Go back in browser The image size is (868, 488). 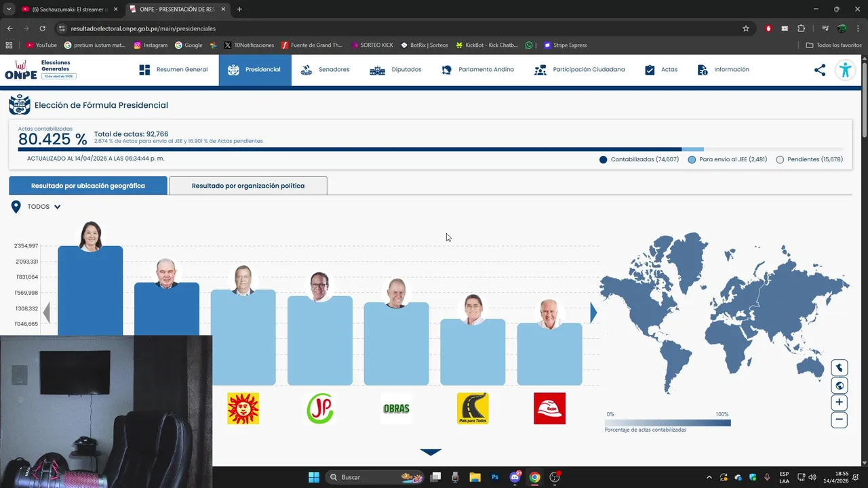pyautogui.click(x=9, y=28)
